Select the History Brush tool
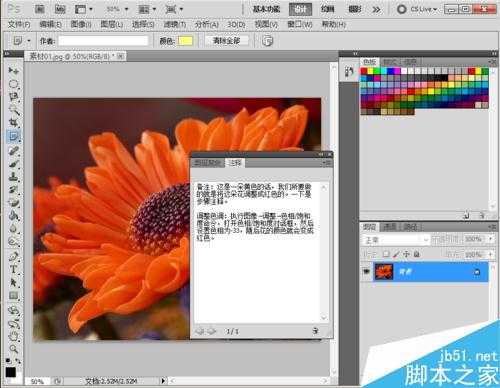Image resolution: width=500 pixels, height=388 pixels. point(13,190)
